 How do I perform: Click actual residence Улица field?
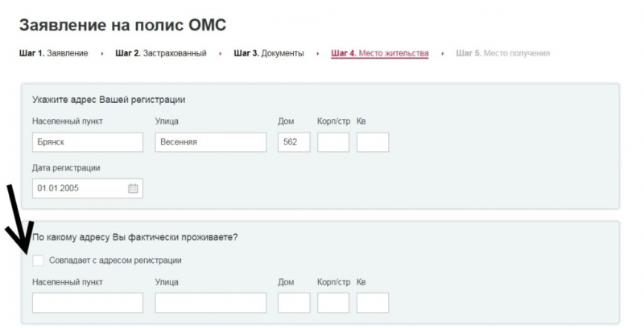tap(210, 302)
